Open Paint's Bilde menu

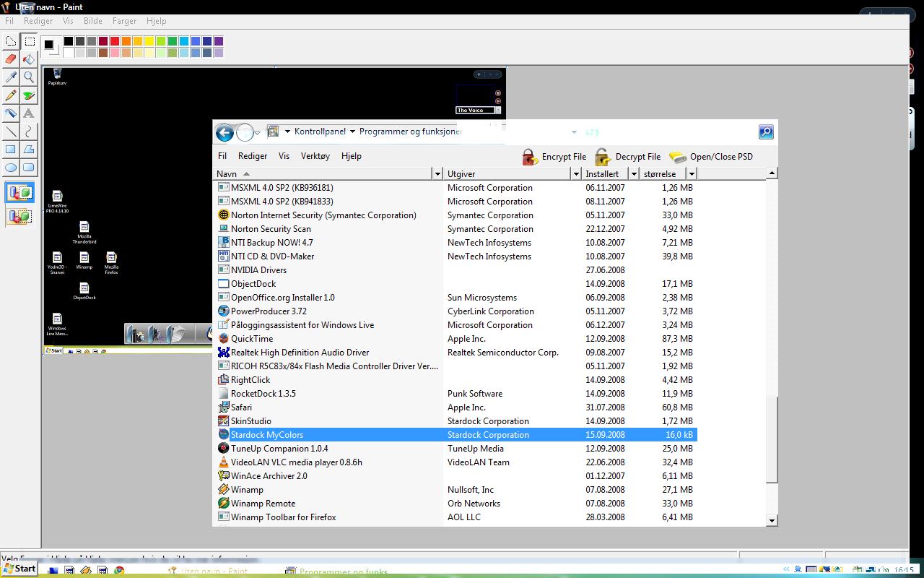(x=93, y=21)
